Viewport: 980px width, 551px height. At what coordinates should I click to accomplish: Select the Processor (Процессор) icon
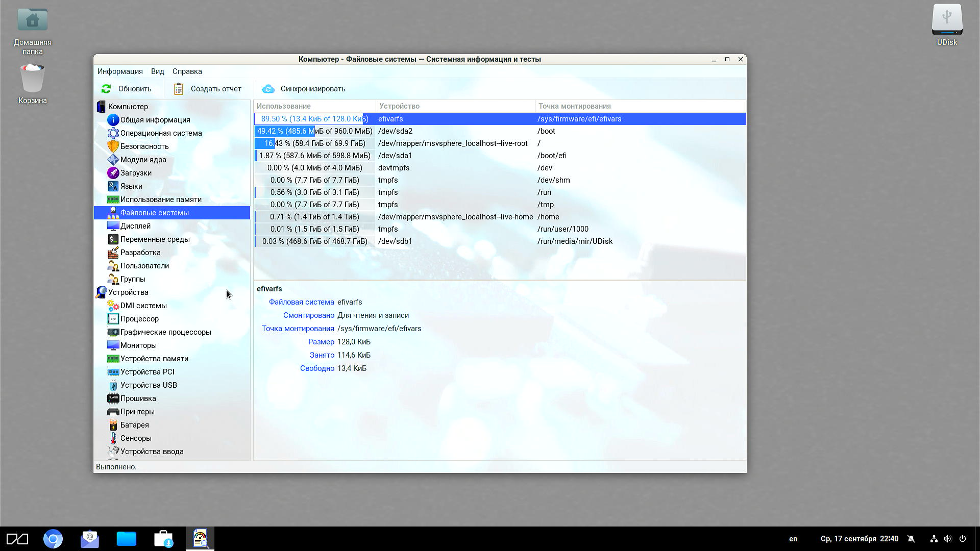(x=113, y=319)
